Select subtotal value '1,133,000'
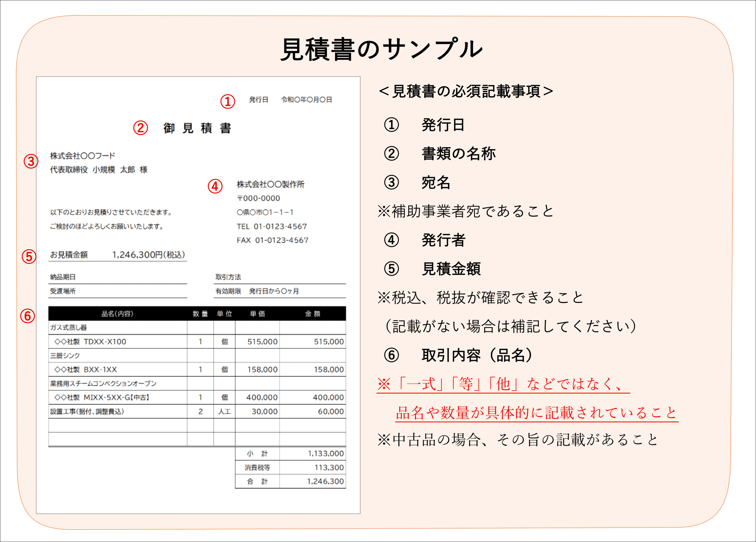 [326, 454]
